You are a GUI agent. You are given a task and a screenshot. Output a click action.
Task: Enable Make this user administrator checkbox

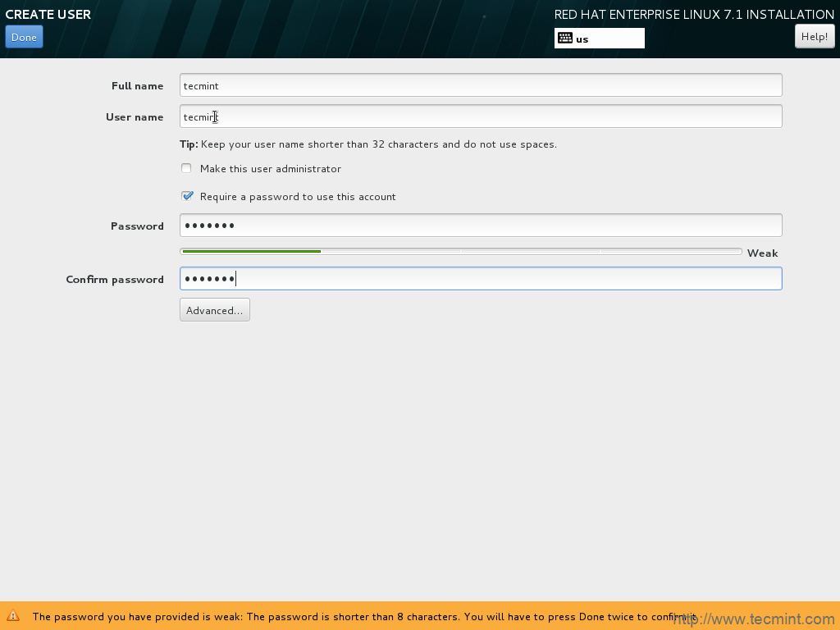pyautogui.click(x=186, y=168)
